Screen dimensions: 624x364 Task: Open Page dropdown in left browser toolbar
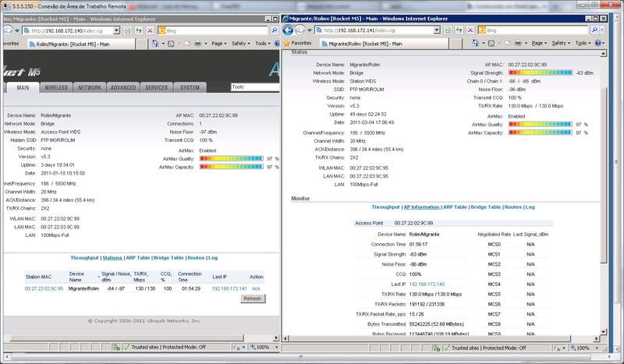(216, 44)
